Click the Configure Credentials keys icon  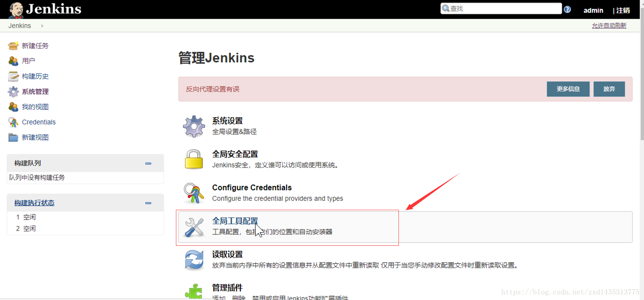194,193
